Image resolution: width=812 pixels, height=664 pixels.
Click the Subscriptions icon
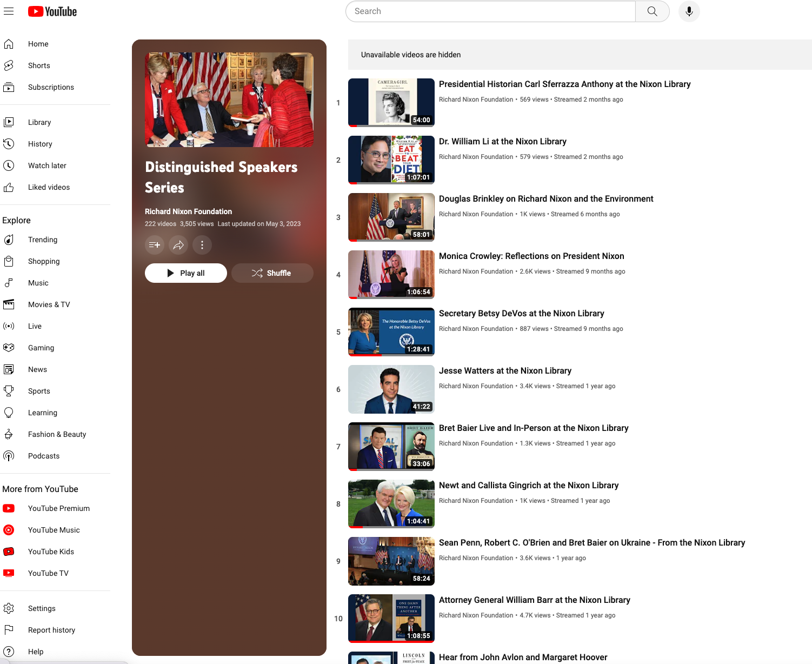(x=9, y=87)
